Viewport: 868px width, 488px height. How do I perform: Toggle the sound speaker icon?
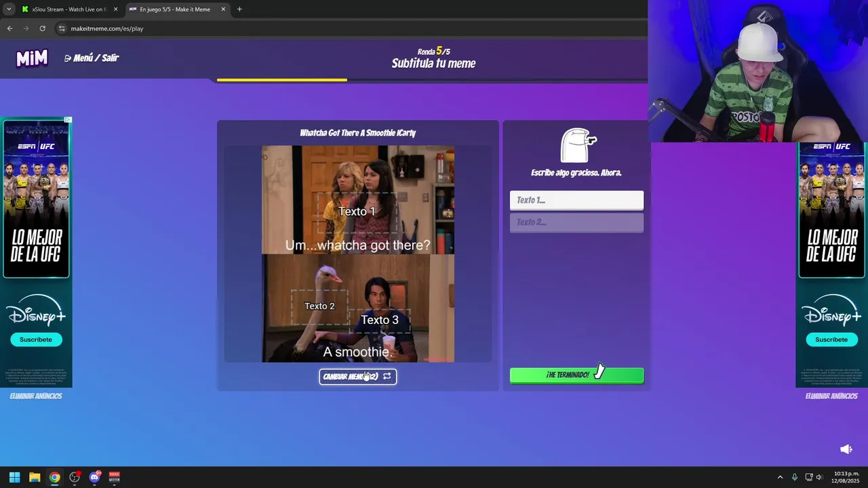(846, 449)
